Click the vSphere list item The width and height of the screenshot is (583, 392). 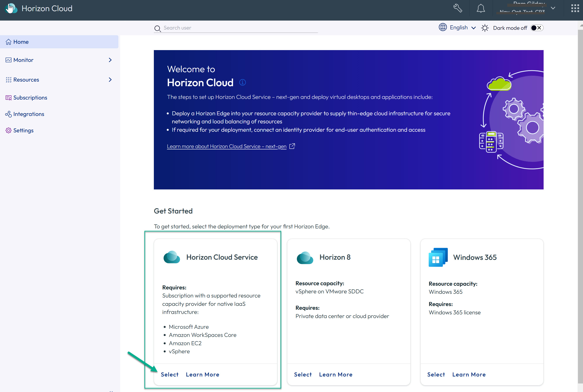(179, 352)
